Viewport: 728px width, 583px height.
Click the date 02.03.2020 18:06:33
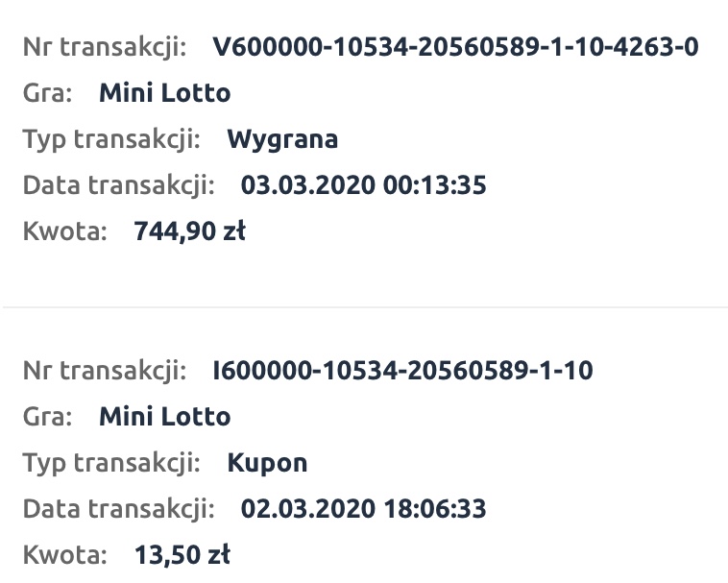click(x=363, y=508)
